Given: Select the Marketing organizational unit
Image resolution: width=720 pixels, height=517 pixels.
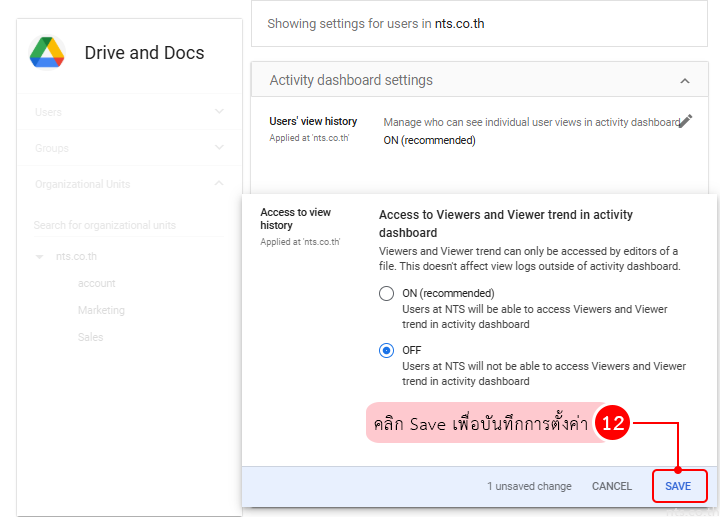Looking at the screenshot, I should pos(101,310).
